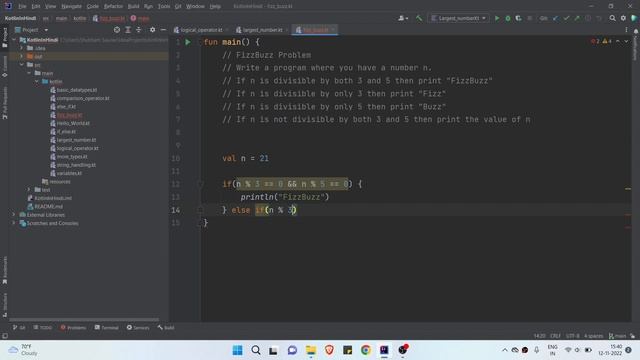Click the project tree horizontal scrollbar
The width and height of the screenshot is (640, 360).
[x=84, y=320]
